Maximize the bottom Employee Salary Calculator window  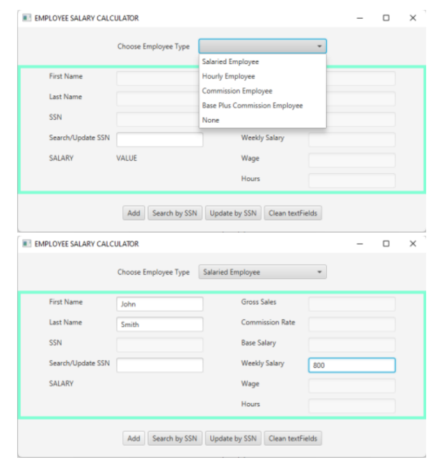(x=386, y=243)
